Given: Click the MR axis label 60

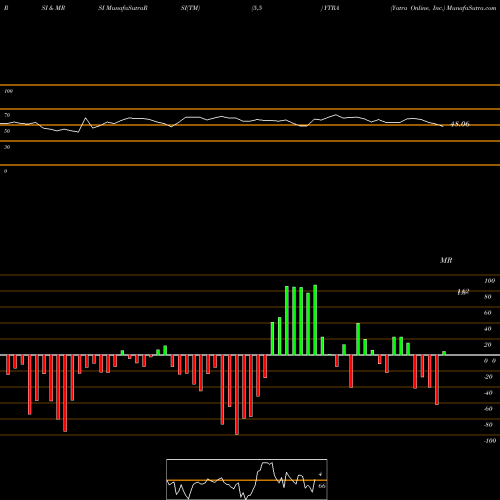Looking at the screenshot, I should [x=488, y=313].
